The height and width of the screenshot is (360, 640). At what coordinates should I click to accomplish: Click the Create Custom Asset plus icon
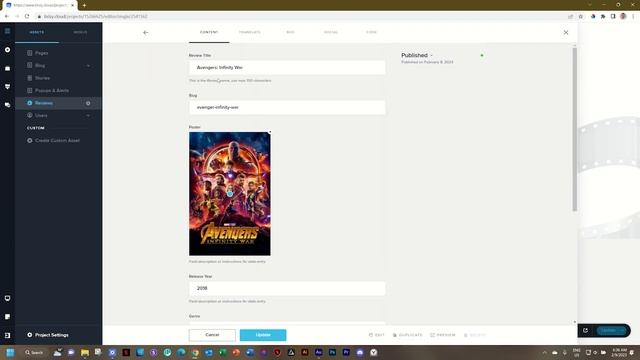coord(29,140)
